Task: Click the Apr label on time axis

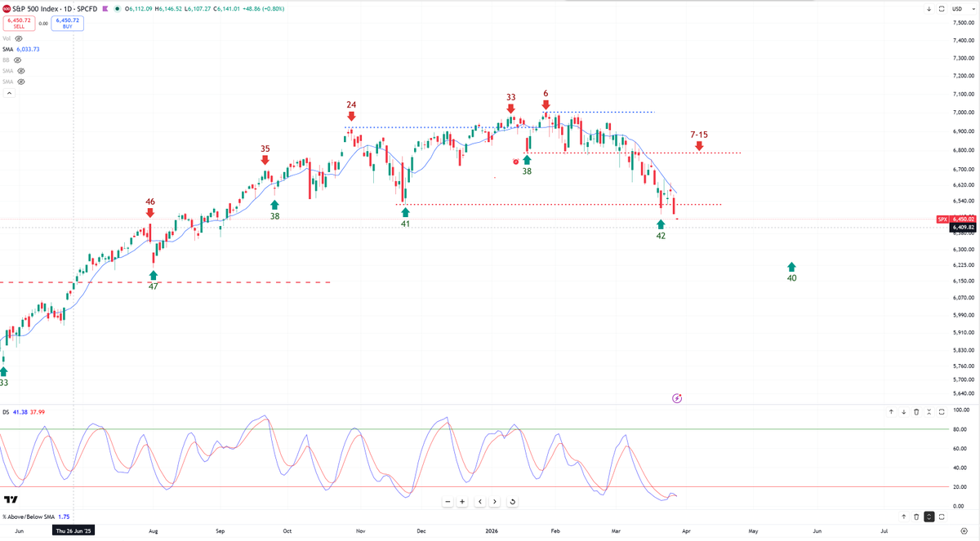Action: [686, 530]
